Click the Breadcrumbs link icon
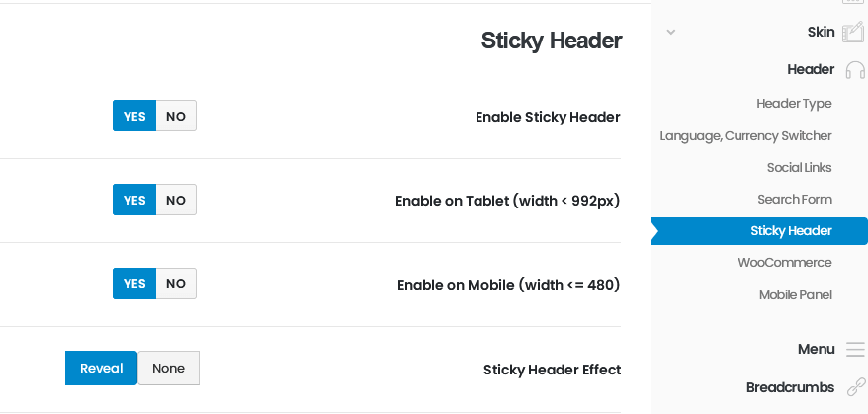Screen dimensions: 868x414 click(x=856, y=387)
